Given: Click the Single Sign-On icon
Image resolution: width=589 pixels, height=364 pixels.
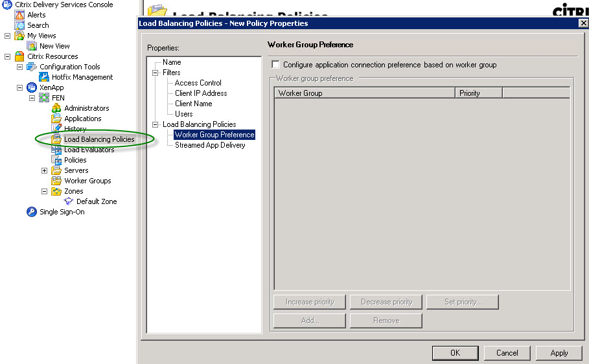Looking at the screenshot, I should click(32, 212).
